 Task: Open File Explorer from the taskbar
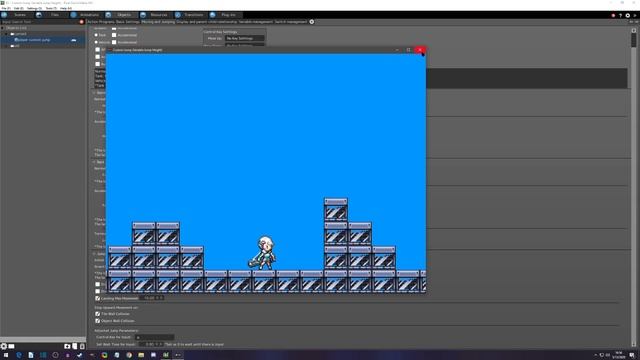(x=141, y=355)
